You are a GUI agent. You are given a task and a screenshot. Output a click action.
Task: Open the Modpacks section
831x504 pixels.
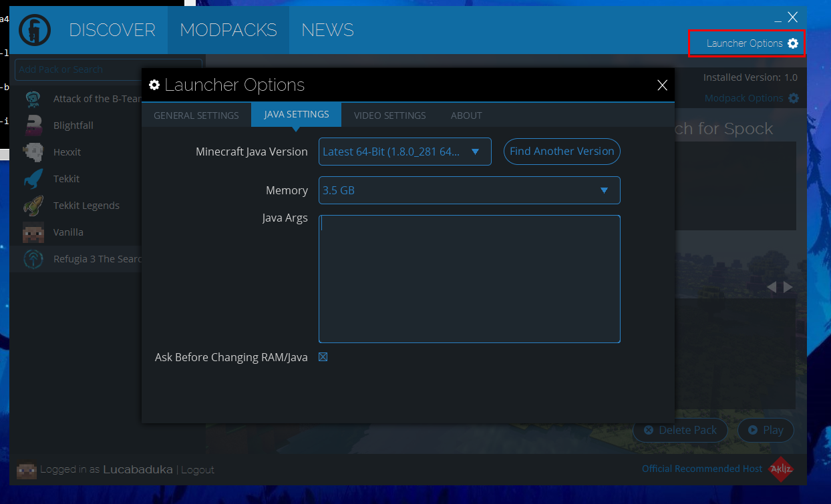228,30
